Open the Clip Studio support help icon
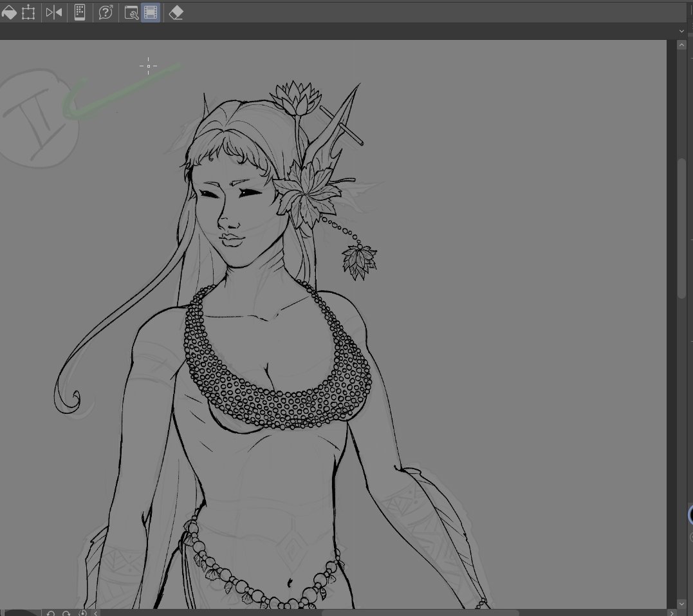 click(106, 12)
